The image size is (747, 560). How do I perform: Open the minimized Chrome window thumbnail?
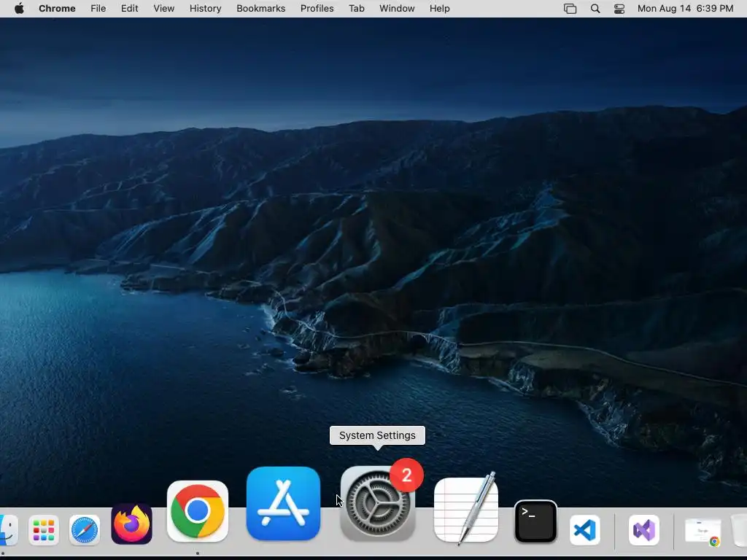[x=703, y=531]
